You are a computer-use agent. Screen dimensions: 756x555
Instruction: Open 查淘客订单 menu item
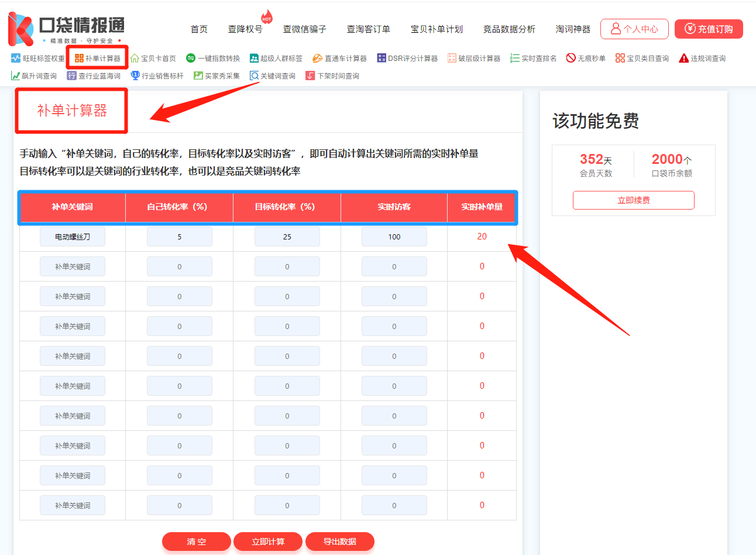pyautogui.click(x=368, y=29)
